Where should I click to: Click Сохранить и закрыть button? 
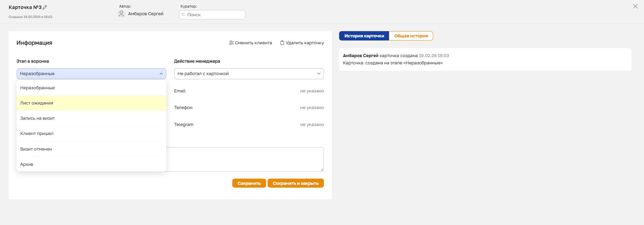(x=296, y=183)
